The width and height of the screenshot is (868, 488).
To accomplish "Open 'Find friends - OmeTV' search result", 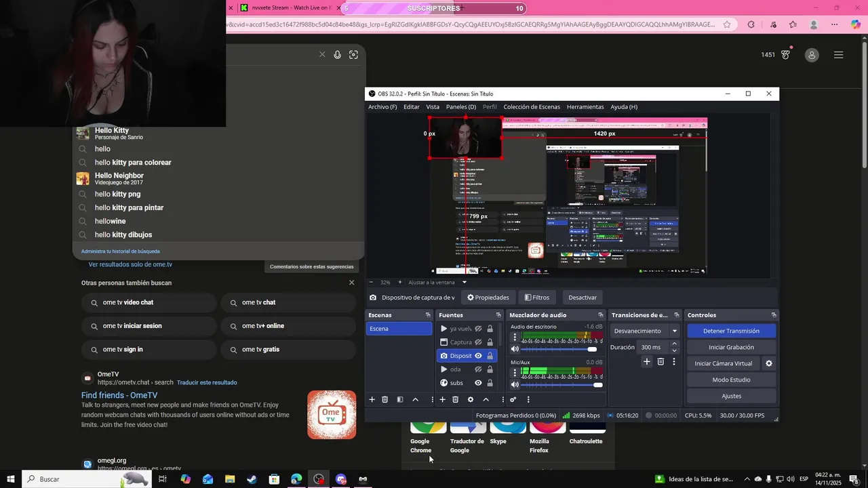I will point(119,395).
